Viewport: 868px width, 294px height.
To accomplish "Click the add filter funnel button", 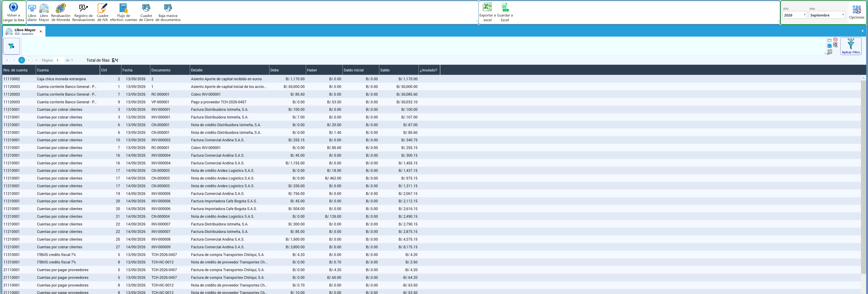I will point(12,46).
